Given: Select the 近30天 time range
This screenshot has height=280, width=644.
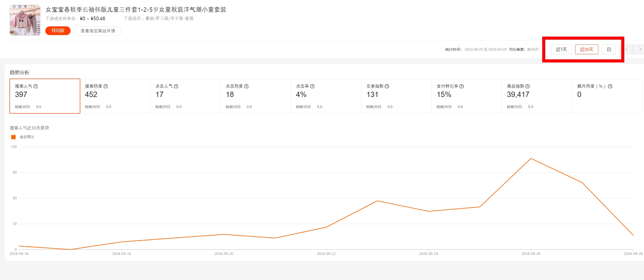Looking at the screenshot, I should point(586,49).
